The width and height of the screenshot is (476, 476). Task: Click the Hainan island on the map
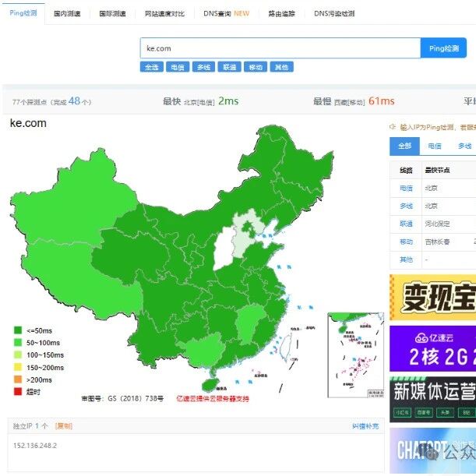pyautogui.click(x=210, y=385)
